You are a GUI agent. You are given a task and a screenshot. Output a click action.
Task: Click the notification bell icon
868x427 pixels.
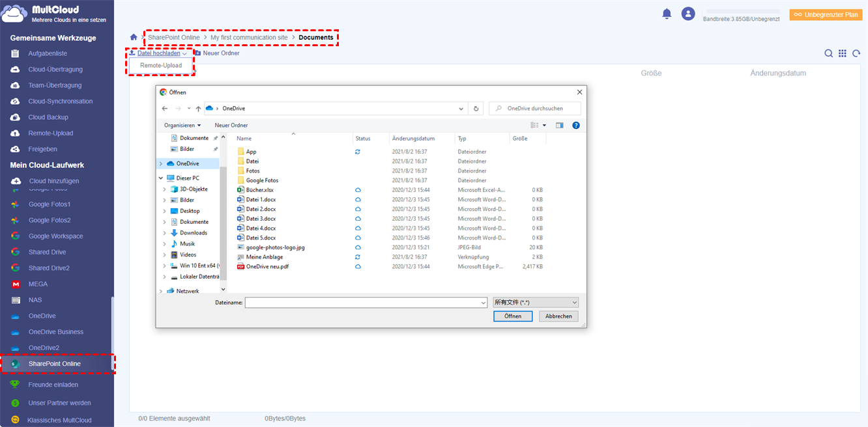pos(667,14)
